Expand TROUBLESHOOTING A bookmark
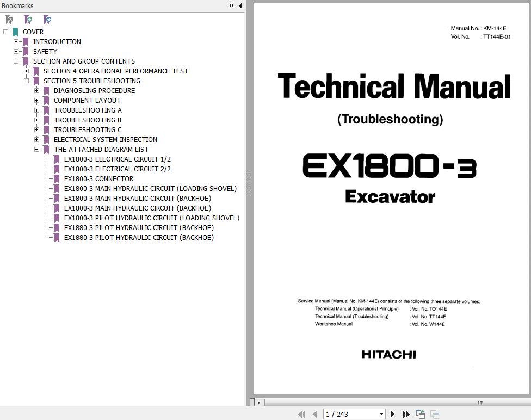 click(x=36, y=110)
